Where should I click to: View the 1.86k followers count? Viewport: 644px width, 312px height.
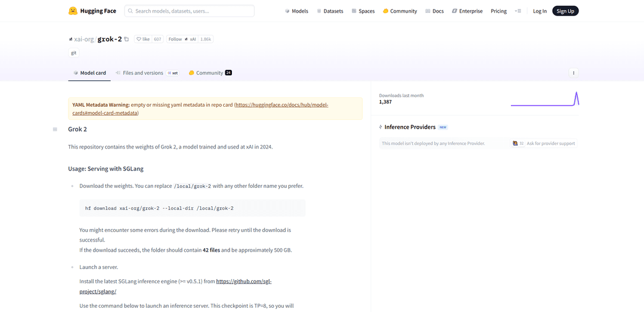coord(206,39)
